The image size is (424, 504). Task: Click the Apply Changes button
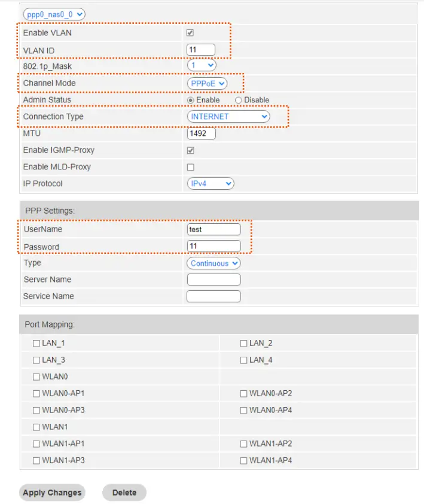[52, 493]
